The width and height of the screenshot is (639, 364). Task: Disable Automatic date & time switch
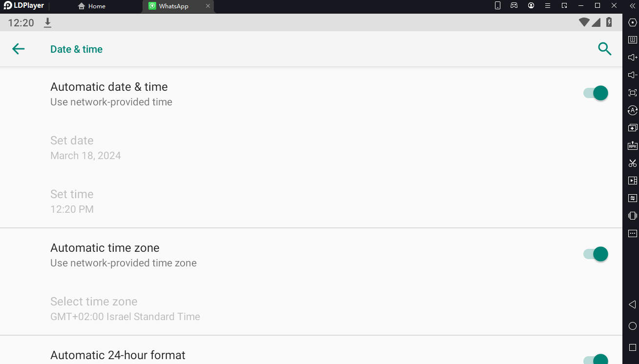(596, 93)
